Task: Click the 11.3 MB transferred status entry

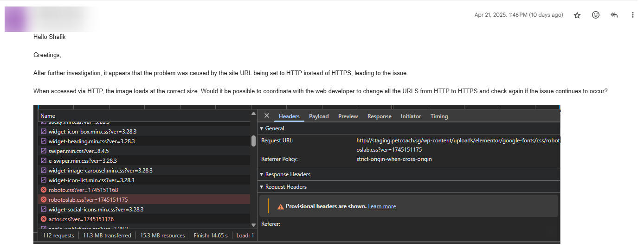Action: point(107,236)
